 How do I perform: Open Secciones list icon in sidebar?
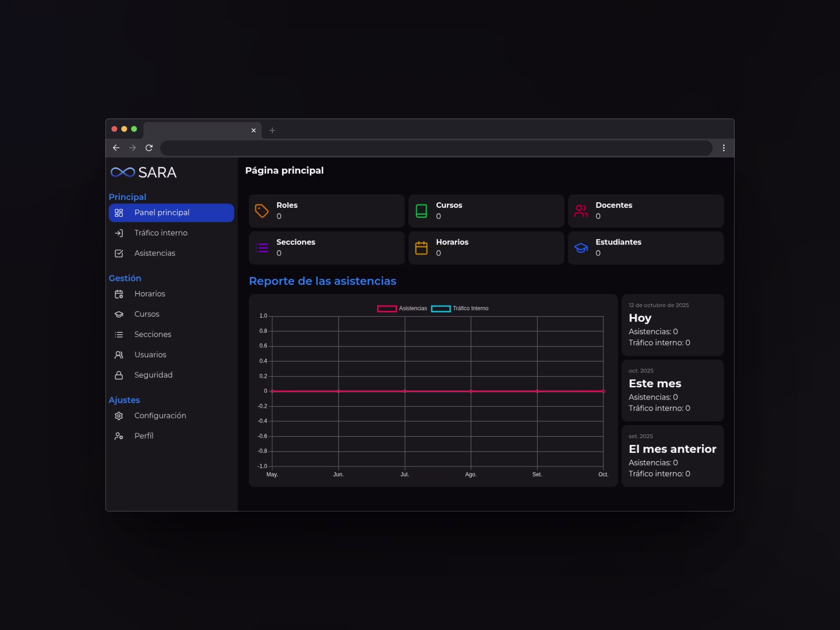coord(119,335)
